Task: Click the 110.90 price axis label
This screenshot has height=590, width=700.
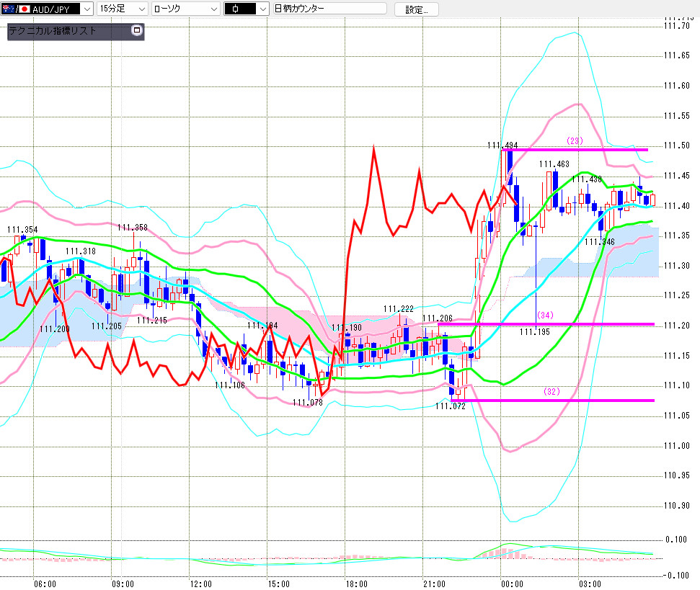Action: (x=677, y=505)
